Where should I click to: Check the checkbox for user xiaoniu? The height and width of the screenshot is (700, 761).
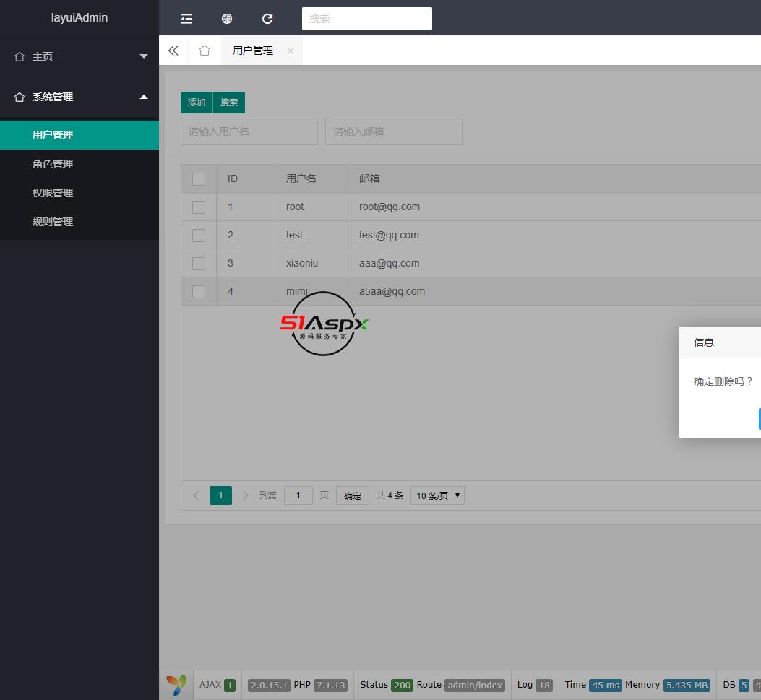click(199, 264)
